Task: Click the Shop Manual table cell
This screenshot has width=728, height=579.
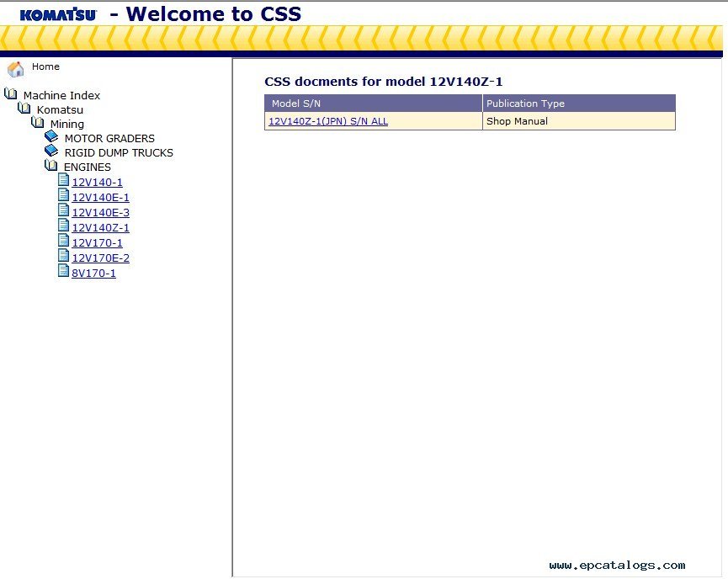Action: [578, 121]
